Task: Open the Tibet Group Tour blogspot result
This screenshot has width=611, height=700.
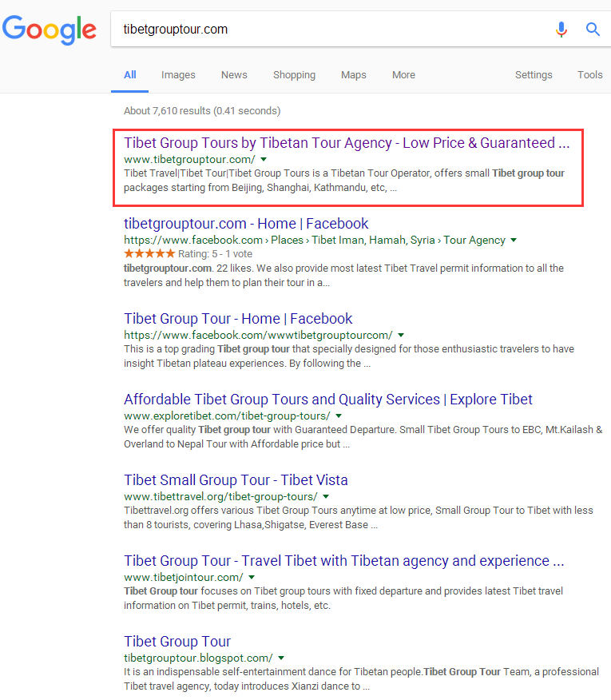Action: 177,642
